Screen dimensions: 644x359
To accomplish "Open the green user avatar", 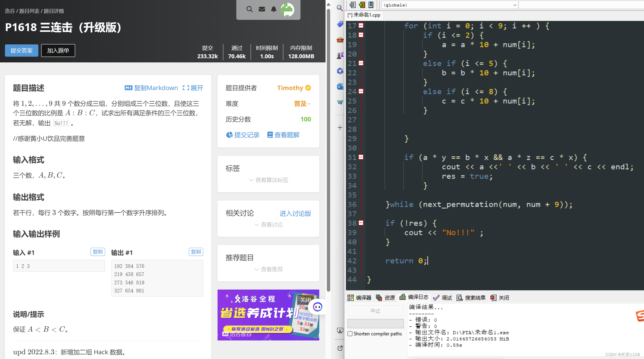I will (x=287, y=10).
